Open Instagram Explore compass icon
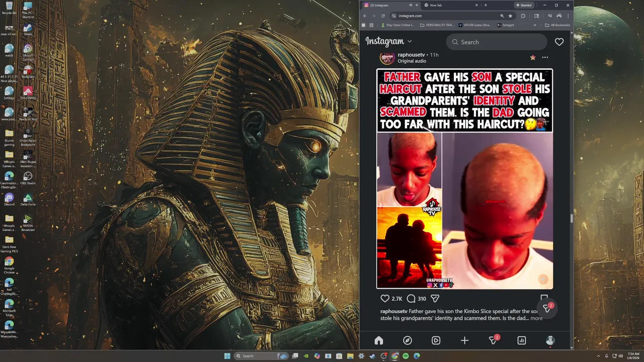 tap(408, 340)
